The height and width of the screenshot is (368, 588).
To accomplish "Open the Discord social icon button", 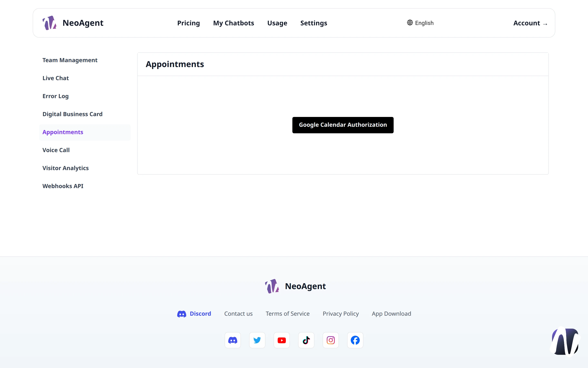I will 233,340.
